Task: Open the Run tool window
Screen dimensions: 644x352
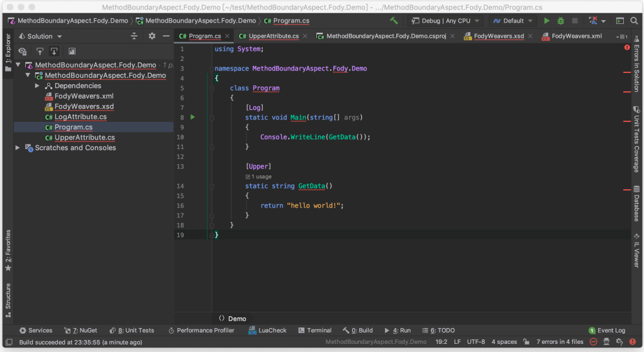Action: [397, 330]
